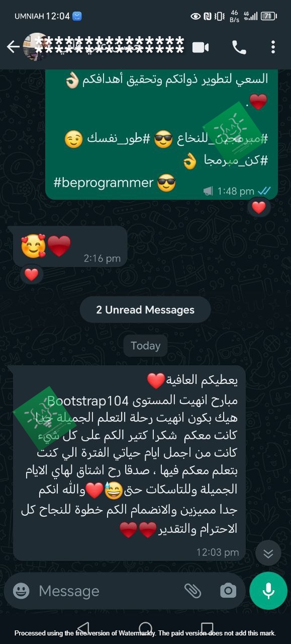This screenshot has height=644, width=291.
Task: Tap the back arrow to leave chat
Action: (x=13, y=47)
